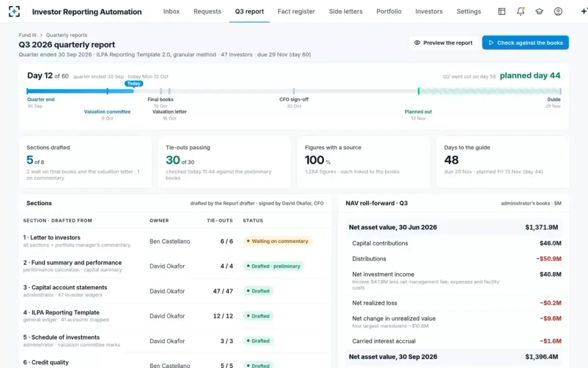This screenshot has height=368, width=588.
Task: Go to the Portfolio tab
Action: 389,11
